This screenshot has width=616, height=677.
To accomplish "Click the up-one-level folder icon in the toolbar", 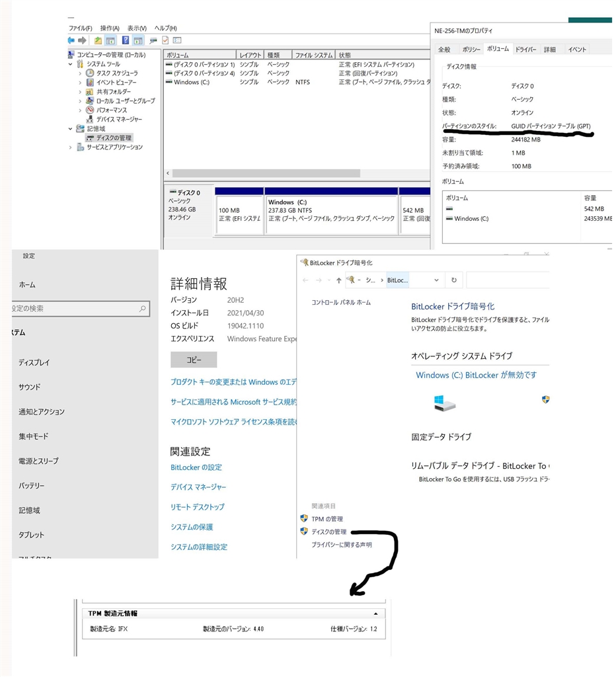I will tap(98, 40).
